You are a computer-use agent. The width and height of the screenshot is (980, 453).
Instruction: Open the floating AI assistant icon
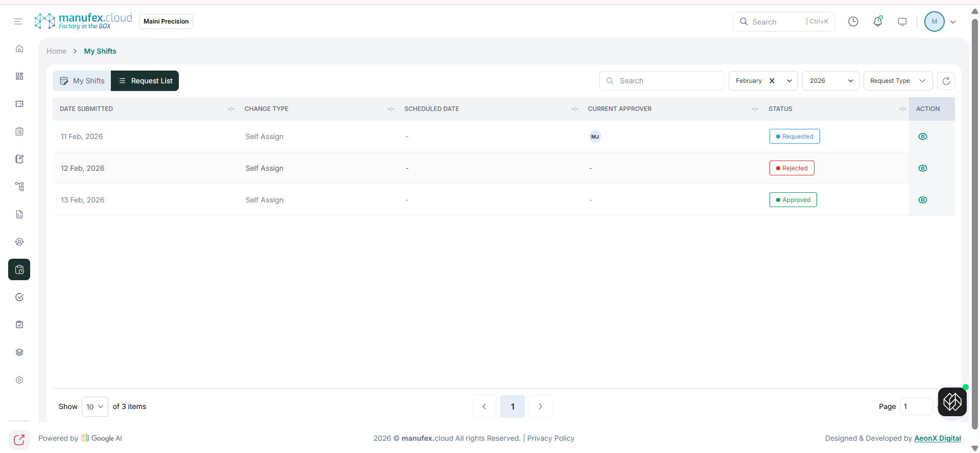[x=952, y=402]
